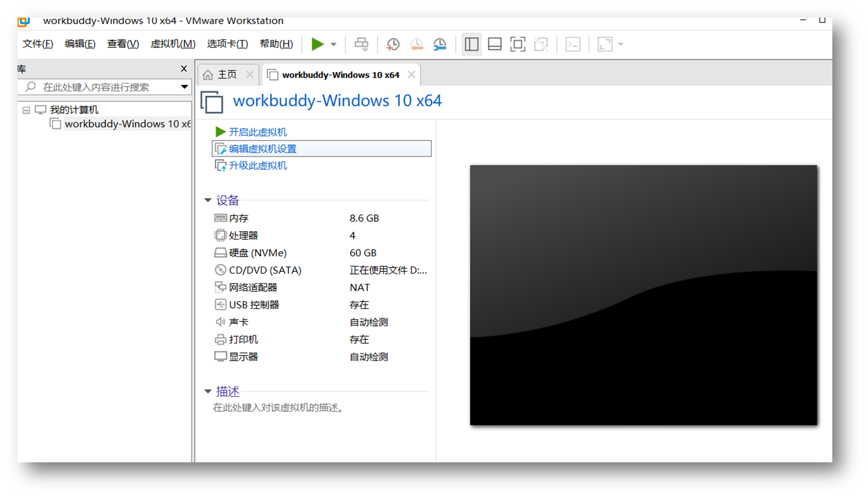Image resolution: width=868 pixels, height=498 pixels.
Task: Click the virtual machine screen preview
Action: 644,295
